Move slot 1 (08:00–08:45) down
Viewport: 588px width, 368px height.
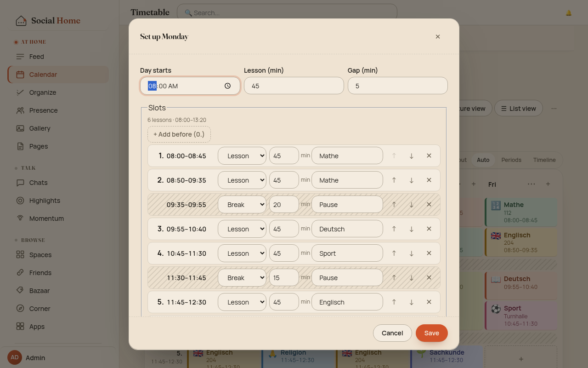point(411,156)
